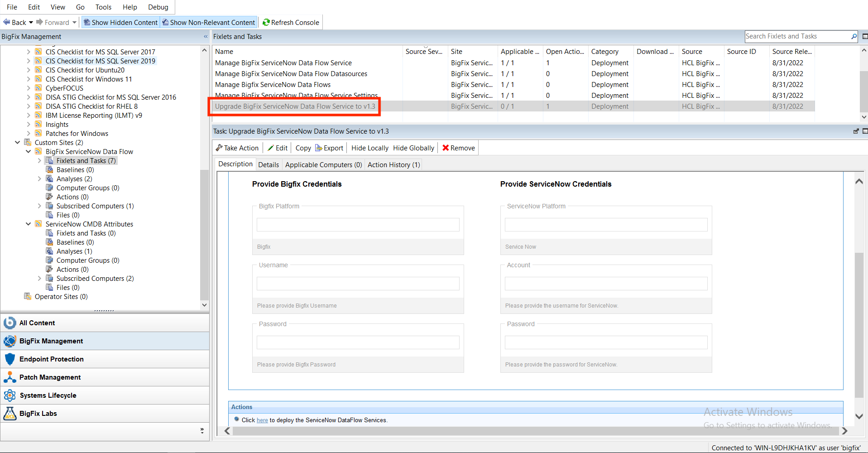Switch to the Description tab

point(235,164)
